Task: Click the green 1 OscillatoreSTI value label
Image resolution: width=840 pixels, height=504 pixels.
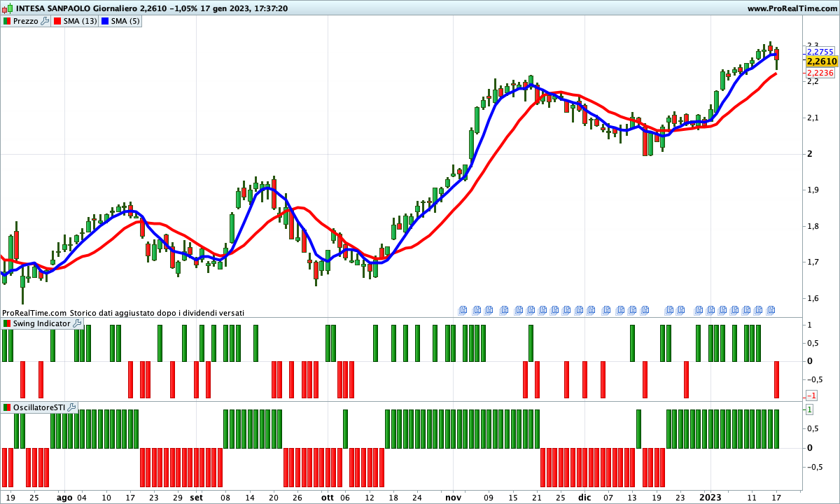Action: click(x=809, y=409)
